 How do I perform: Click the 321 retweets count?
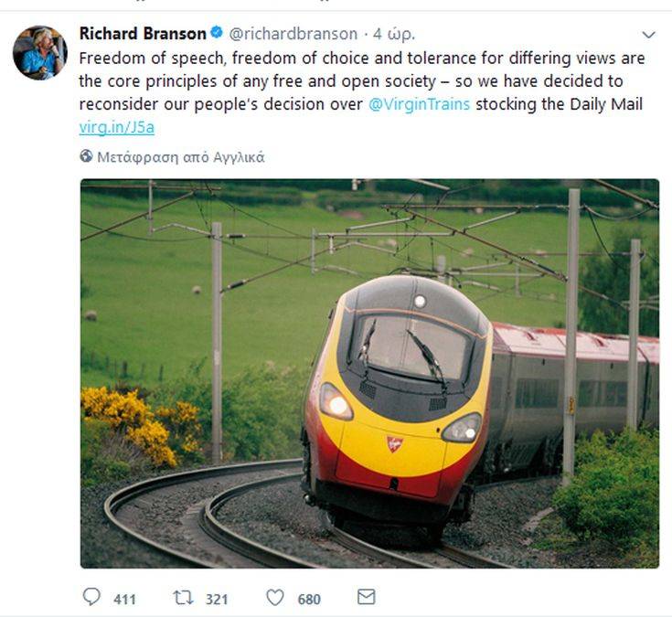217,599
